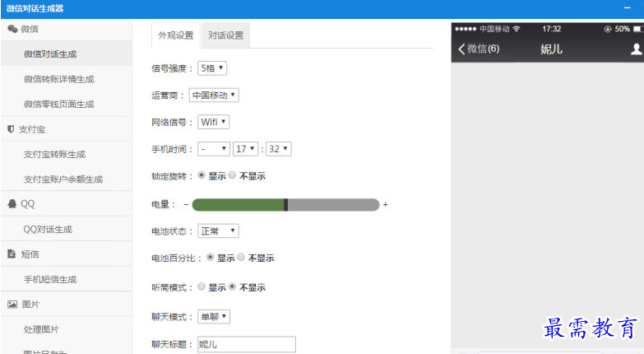
Task: Select 显示 for 锁定旋转
Action: point(202,175)
